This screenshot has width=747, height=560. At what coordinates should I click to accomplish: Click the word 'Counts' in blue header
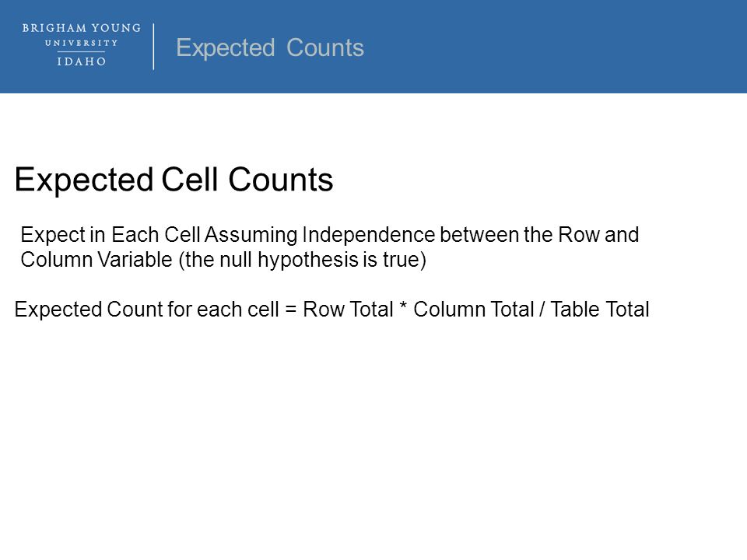point(325,47)
